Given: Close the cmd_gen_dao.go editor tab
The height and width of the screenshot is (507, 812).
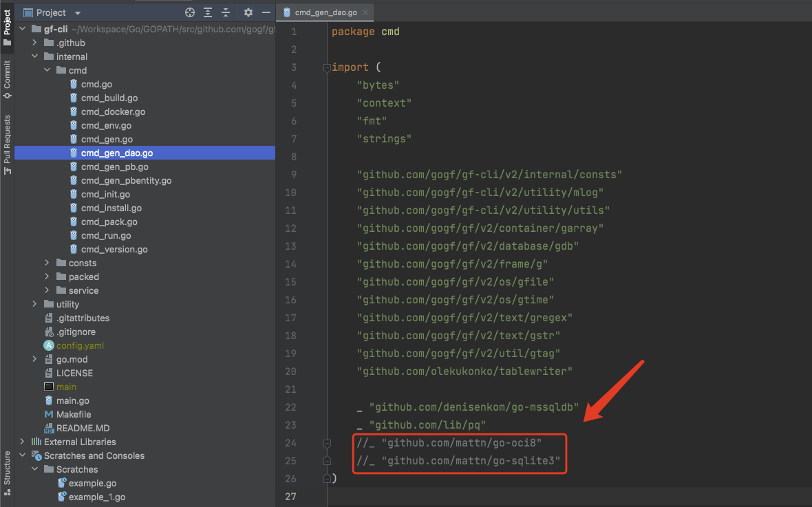Looking at the screenshot, I should pyautogui.click(x=365, y=12).
